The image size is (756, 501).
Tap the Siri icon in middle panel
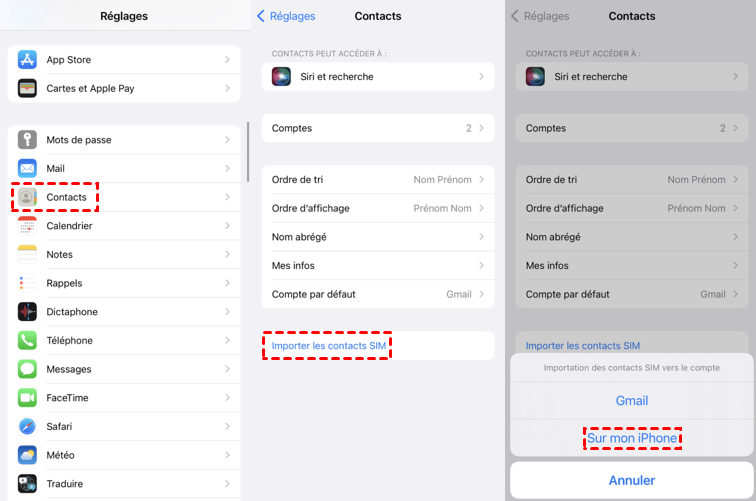tap(282, 76)
